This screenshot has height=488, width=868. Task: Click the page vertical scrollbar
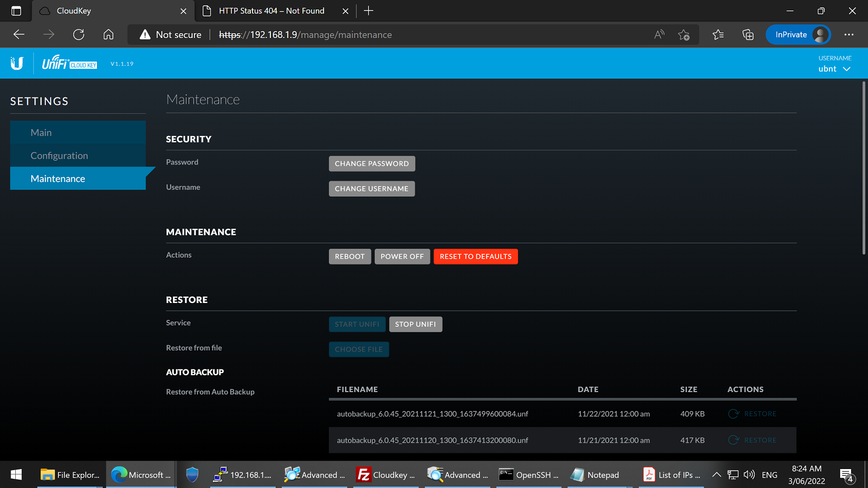(864, 169)
